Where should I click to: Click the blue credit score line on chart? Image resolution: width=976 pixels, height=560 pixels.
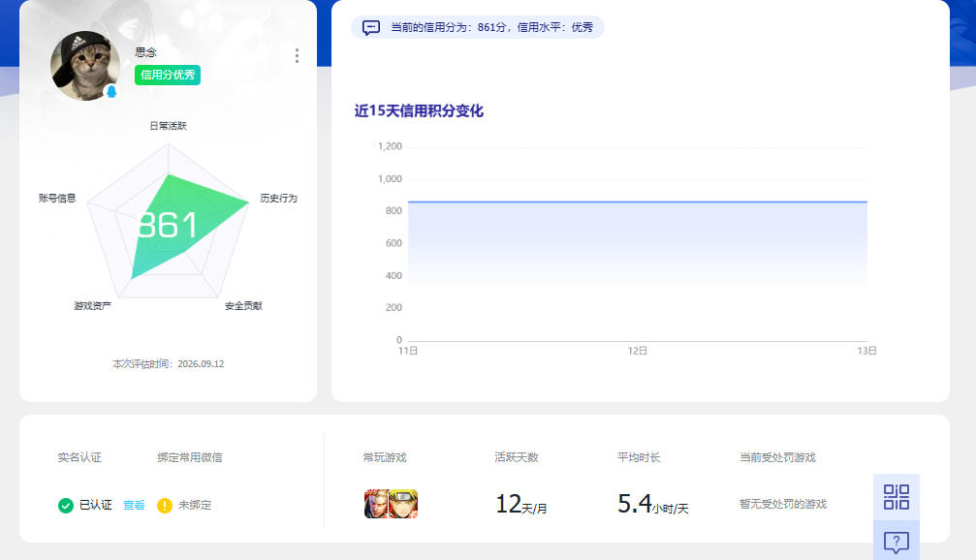pos(638,202)
